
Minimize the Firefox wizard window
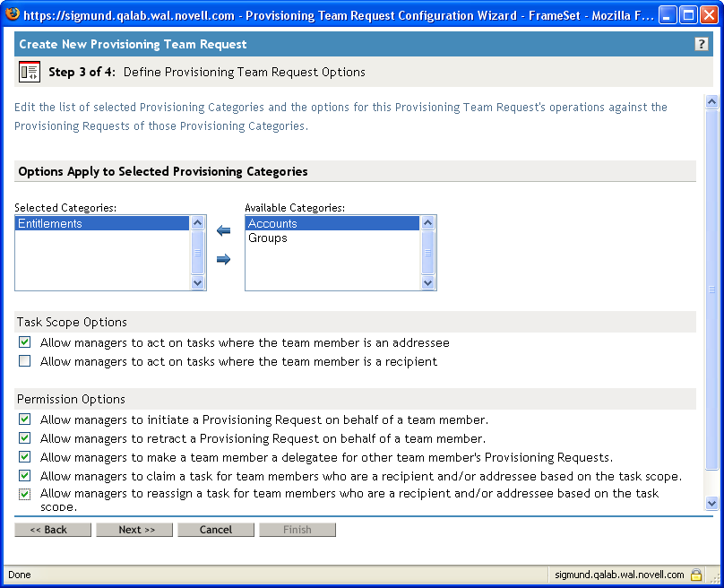click(668, 14)
